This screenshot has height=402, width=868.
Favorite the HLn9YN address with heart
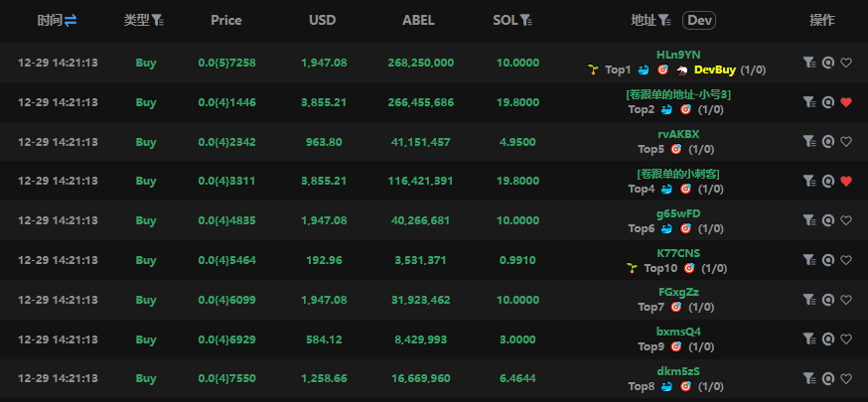846,63
